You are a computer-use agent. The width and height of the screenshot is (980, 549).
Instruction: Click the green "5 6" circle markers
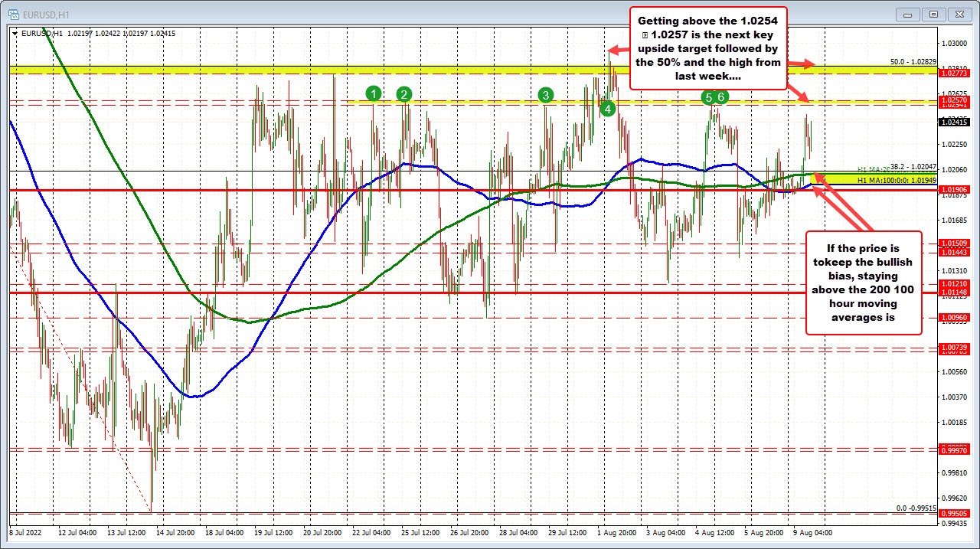714,97
